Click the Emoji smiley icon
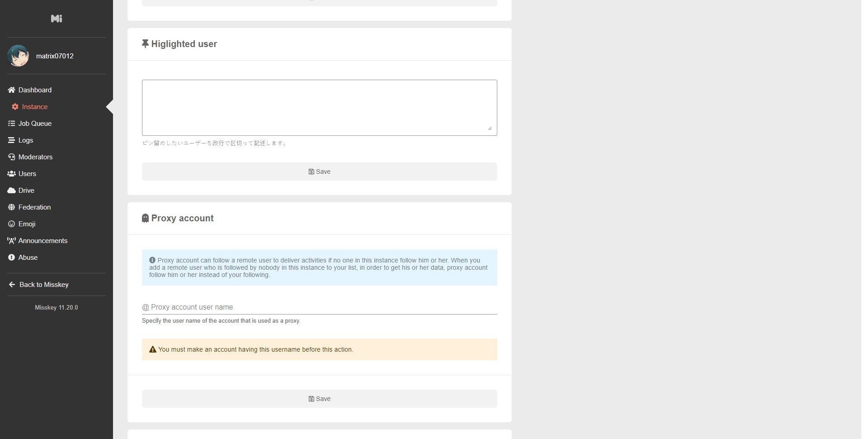The height and width of the screenshot is (439, 868). tap(12, 224)
